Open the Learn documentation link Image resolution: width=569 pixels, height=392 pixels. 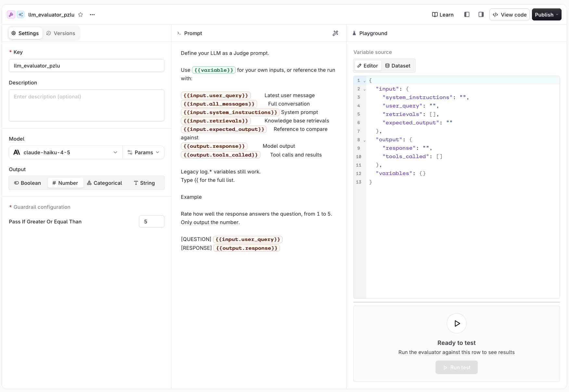[x=443, y=15]
